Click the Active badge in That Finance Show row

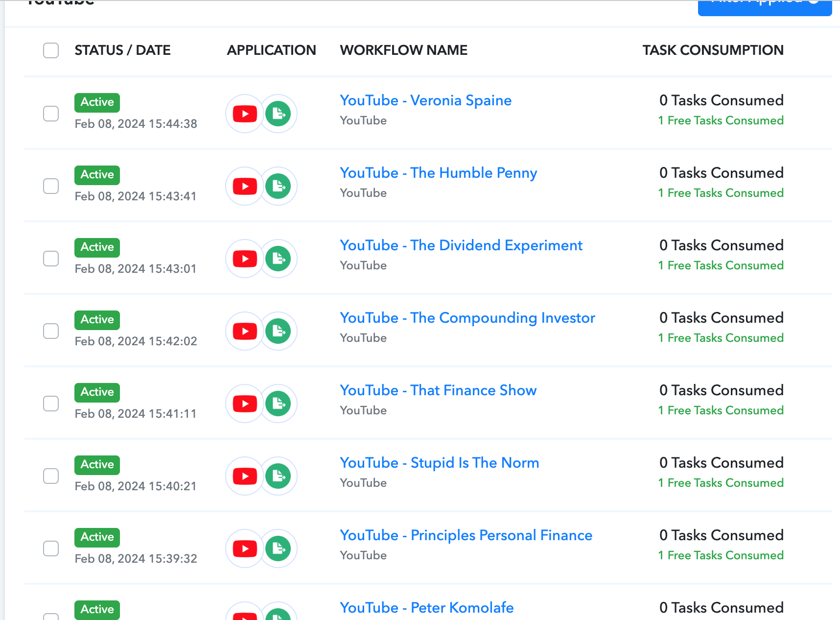(97, 392)
